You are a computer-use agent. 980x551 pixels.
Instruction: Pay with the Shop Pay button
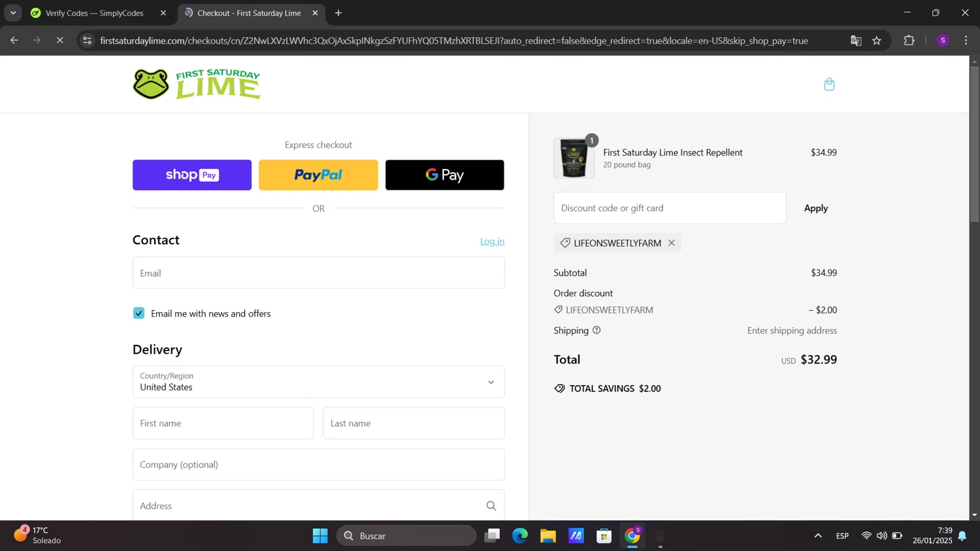point(192,175)
